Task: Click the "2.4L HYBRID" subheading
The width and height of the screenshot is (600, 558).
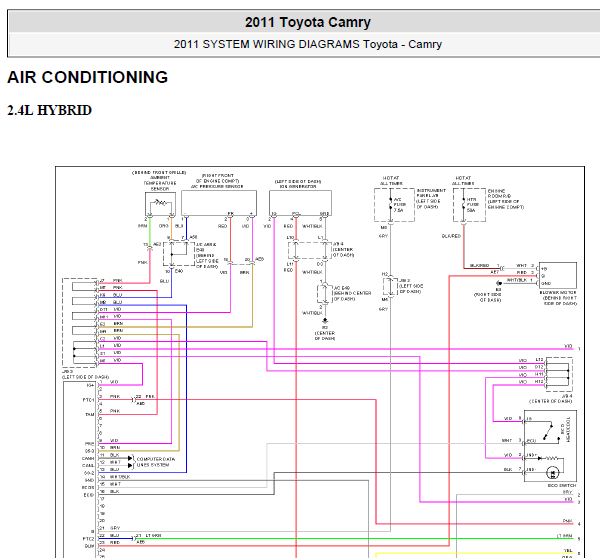Action: coord(49,111)
